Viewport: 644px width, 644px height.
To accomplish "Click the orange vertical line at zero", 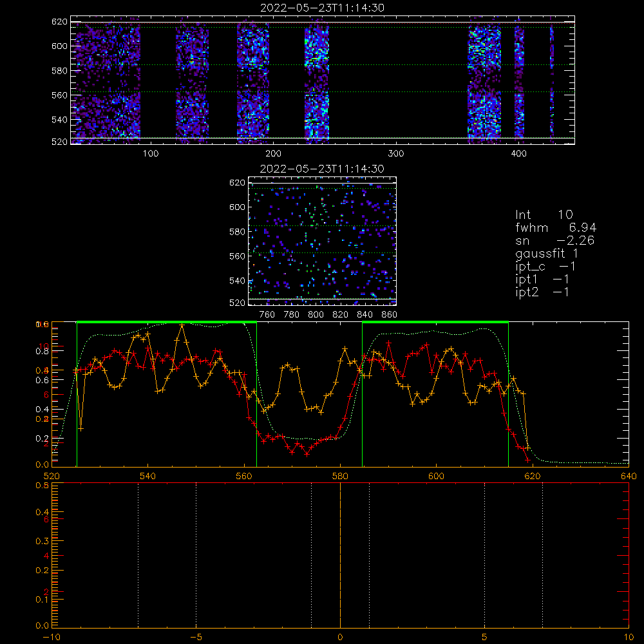I will [x=341, y=555].
